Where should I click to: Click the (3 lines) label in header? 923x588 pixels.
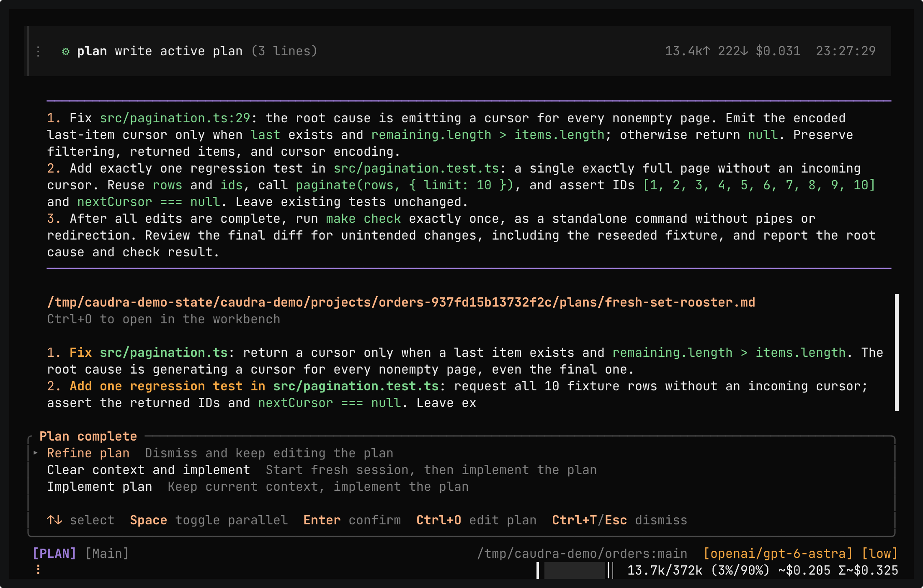pos(284,51)
